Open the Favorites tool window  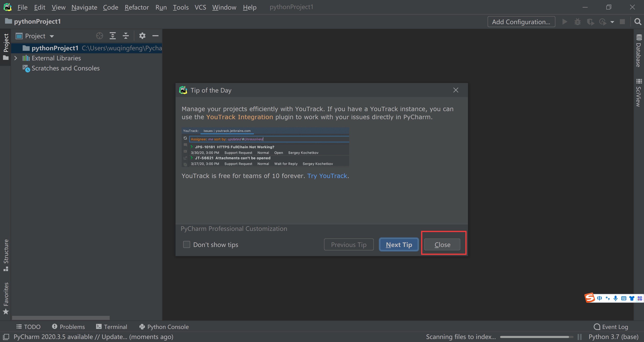(x=6, y=298)
